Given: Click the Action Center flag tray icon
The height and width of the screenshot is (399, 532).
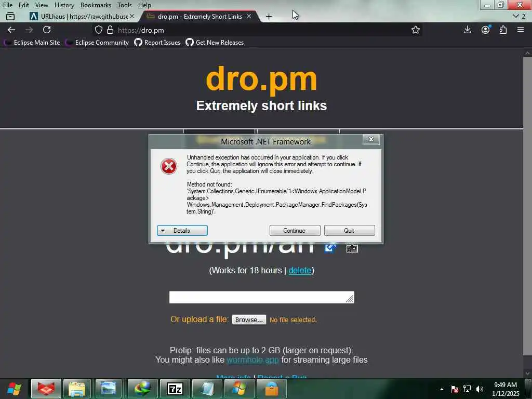Looking at the screenshot, I should coord(455,389).
